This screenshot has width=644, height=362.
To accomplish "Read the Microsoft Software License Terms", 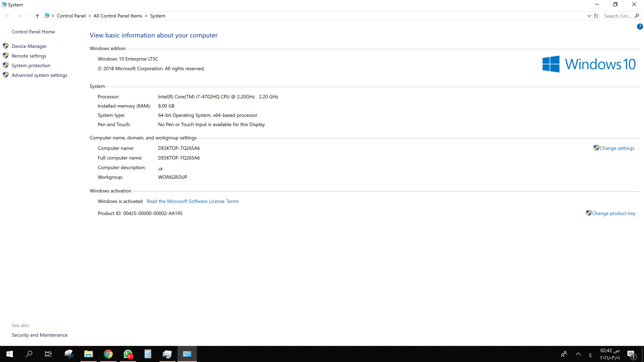I will click(x=193, y=201).
